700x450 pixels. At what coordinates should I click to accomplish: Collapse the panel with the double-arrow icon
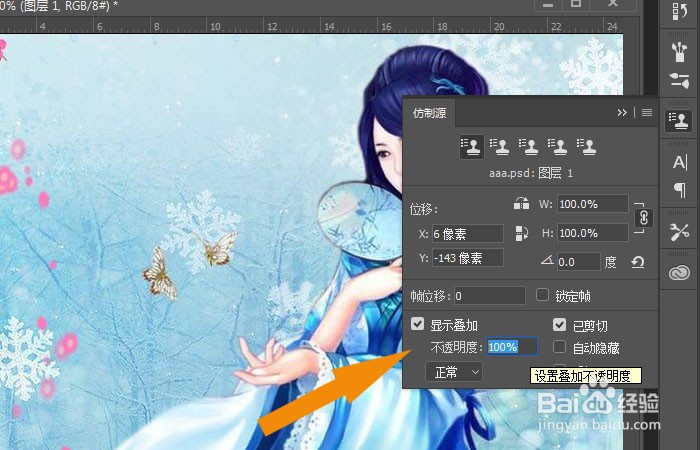[622, 112]
